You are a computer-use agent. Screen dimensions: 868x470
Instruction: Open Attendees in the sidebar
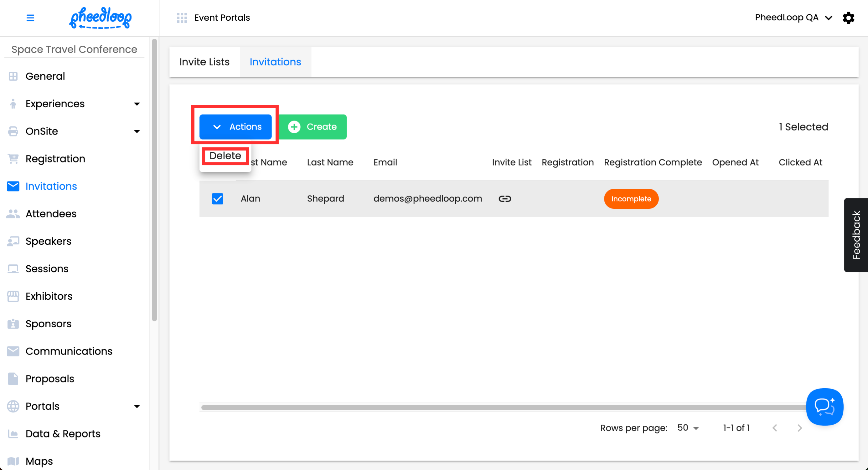coord(51,214)
